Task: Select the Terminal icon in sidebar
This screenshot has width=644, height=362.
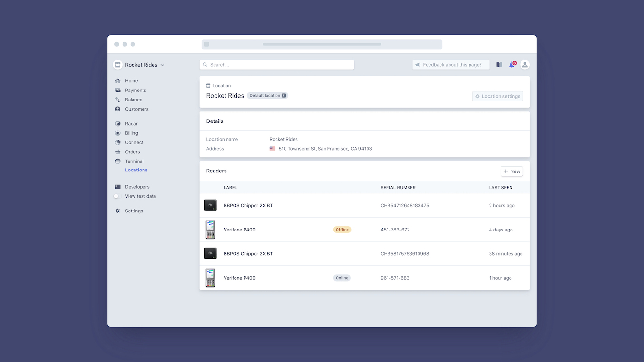Action: 117,161
